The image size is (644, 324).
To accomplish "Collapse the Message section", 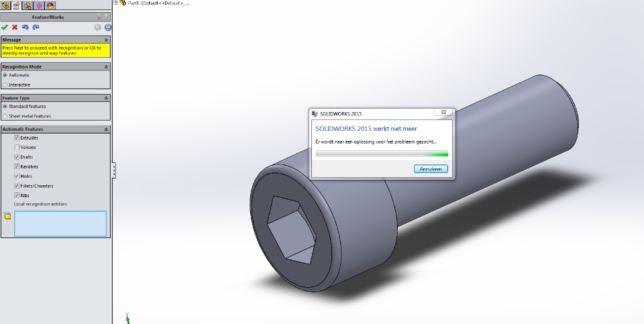I will tap(107, 40).
